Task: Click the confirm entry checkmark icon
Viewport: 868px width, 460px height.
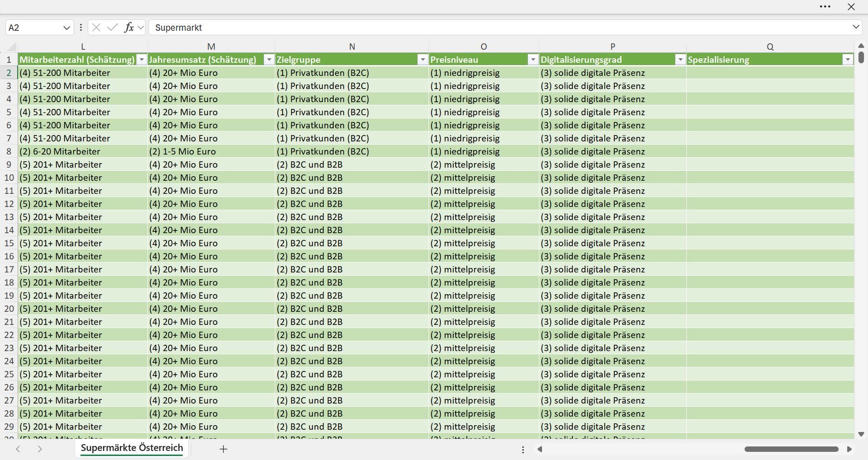Action: (x=112, y=27)
